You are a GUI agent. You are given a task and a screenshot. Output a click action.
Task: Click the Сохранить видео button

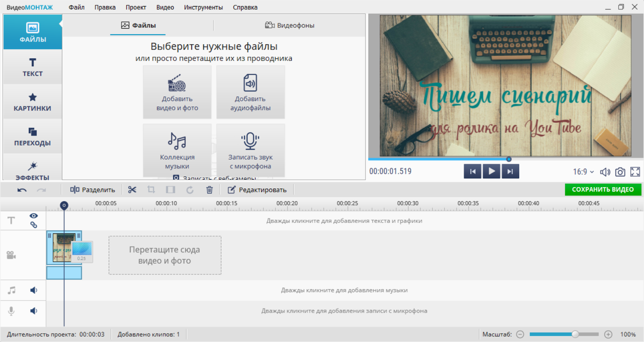tap(603, 190)
